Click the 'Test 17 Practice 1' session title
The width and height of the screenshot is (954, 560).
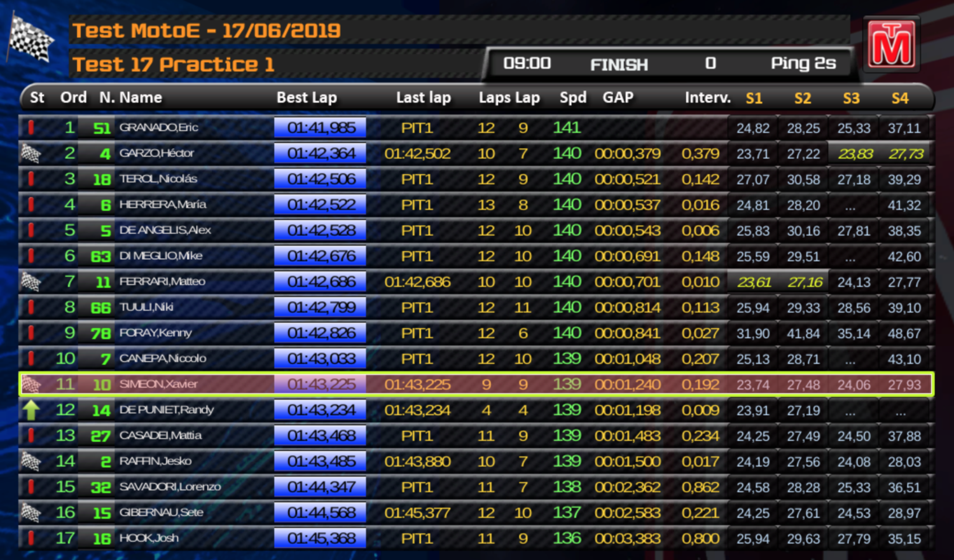pyautogui.click(x=173, y=64)
